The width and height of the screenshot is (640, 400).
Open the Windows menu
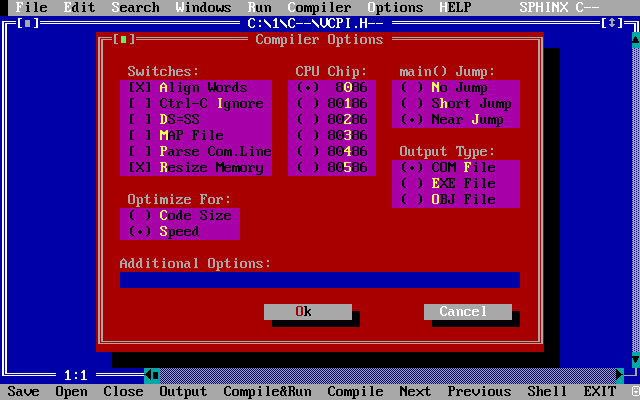204,7
